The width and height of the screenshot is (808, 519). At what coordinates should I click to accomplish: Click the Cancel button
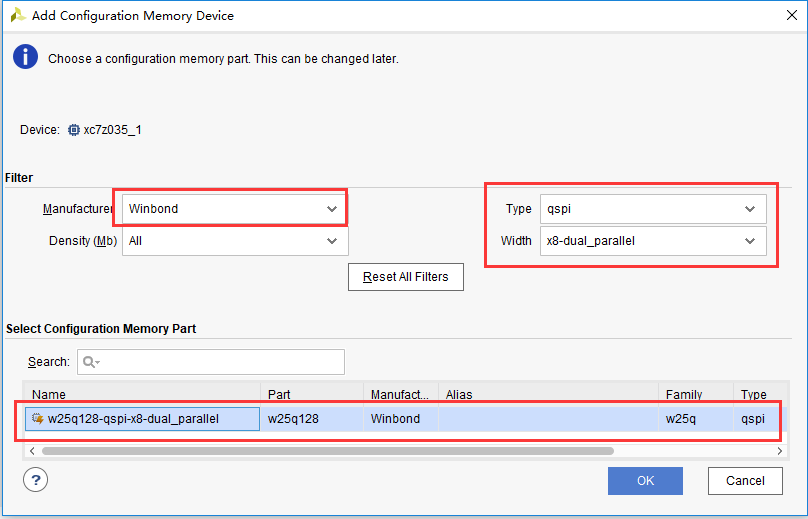click(745, 481)
